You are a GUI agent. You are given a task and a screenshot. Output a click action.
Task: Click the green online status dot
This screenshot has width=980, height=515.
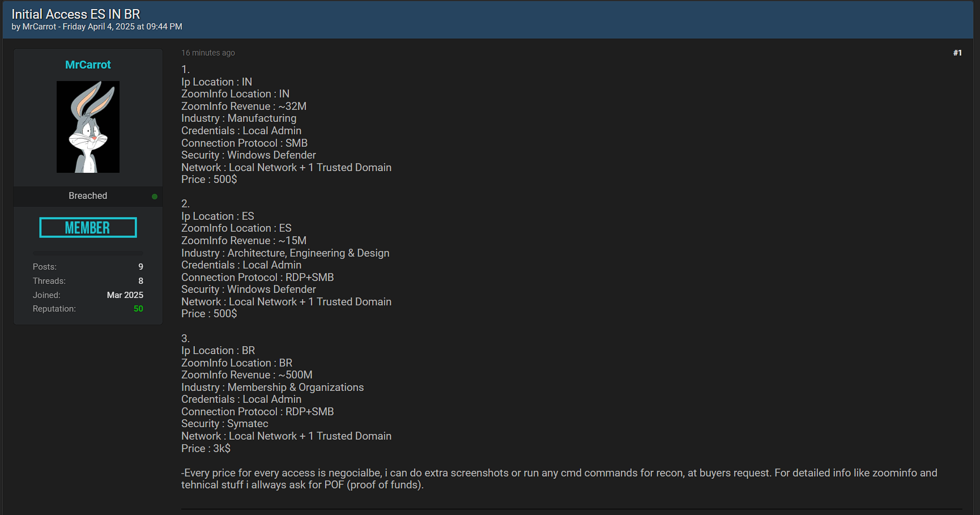(155, 197)
